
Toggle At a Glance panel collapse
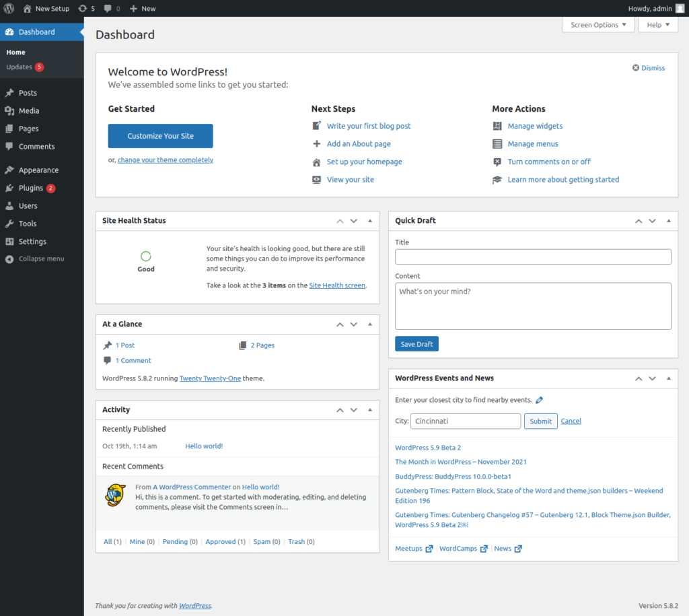pyautogui.click(x=370, y=324)
